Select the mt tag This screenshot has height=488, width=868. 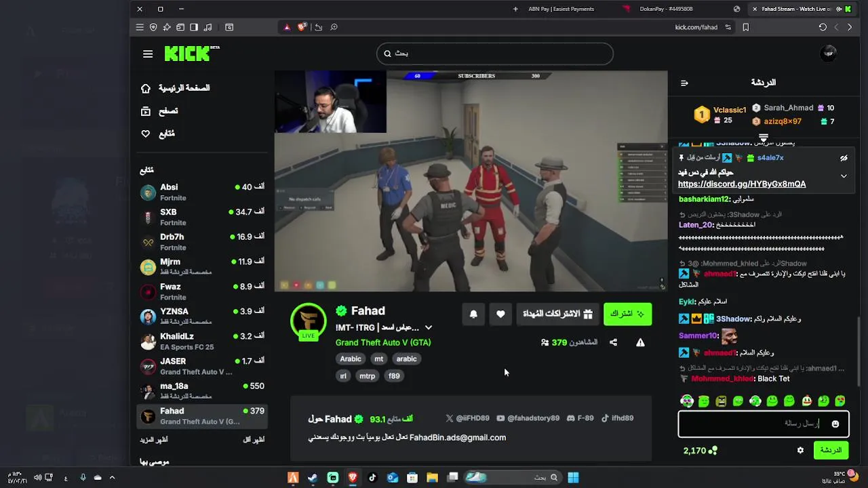(378, 359)
